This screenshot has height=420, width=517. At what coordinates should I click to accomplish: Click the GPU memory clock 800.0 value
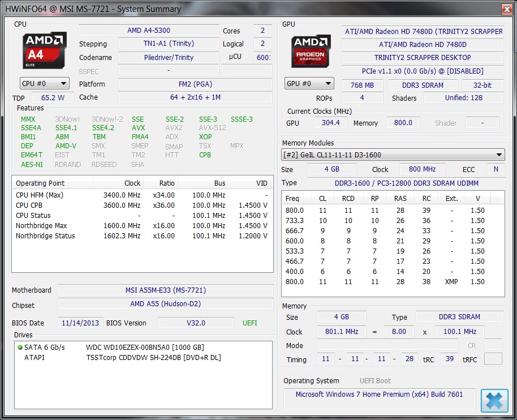pos(403,122)
